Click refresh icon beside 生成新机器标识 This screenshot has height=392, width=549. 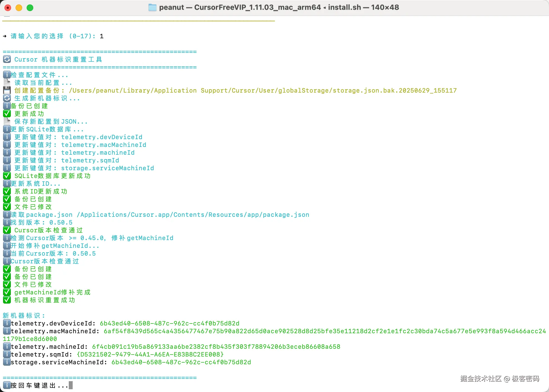tap(7, 98)
